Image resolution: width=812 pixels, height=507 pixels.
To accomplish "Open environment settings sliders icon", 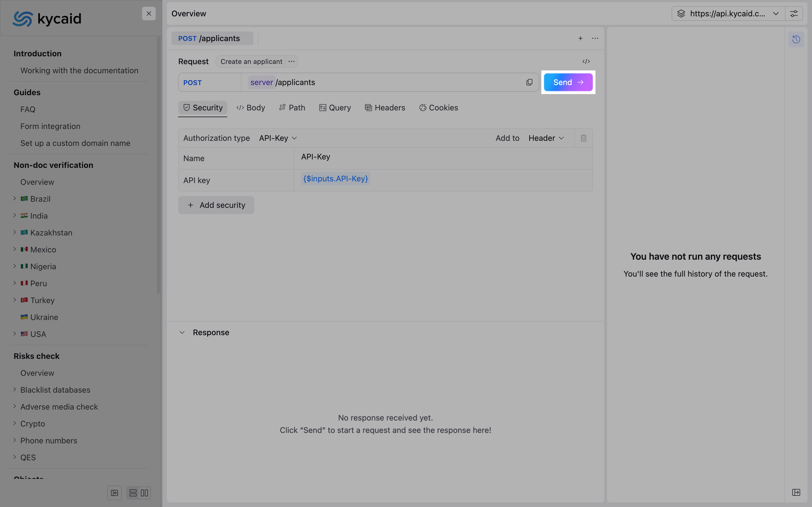I will pyautogui.click(x=794, y=14).
